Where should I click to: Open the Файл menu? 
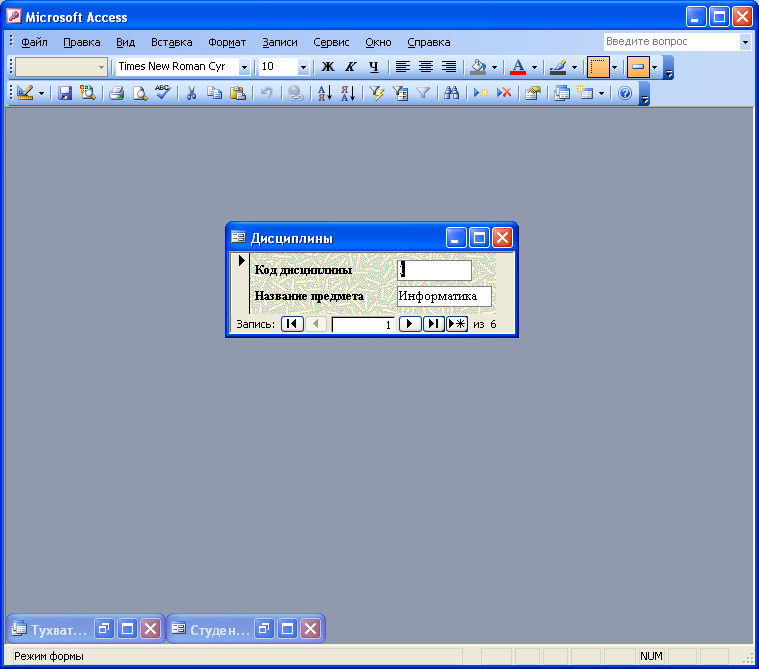(34, 42)
